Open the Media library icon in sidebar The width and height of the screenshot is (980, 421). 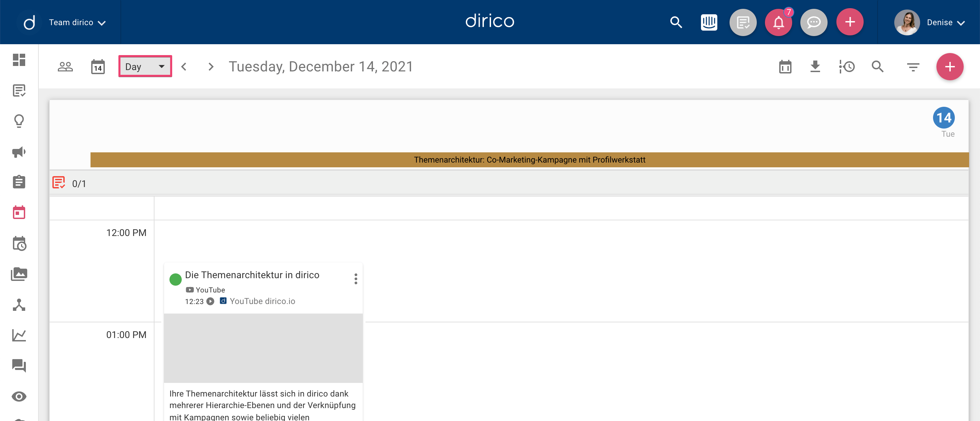(x=19, y=274)
